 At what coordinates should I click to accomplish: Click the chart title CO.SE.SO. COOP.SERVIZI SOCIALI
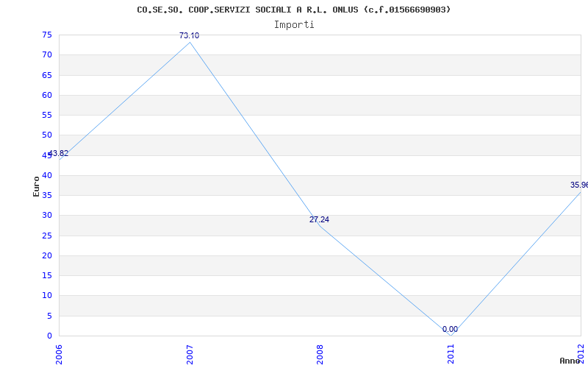coord(293,10)
